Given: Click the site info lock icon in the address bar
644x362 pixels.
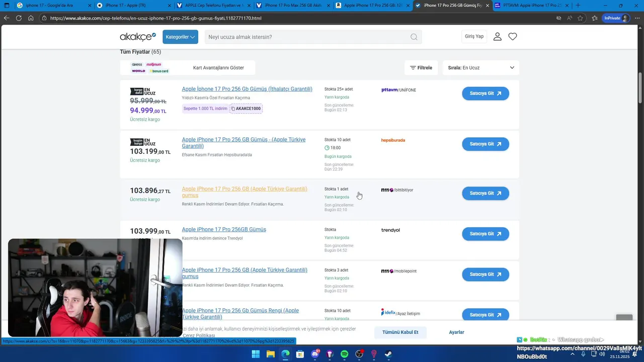Looking at the screenshot, I should [x=45, y=18].
